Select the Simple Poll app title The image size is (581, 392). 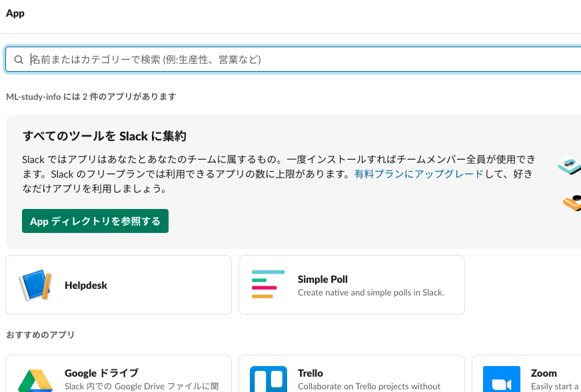322,280
